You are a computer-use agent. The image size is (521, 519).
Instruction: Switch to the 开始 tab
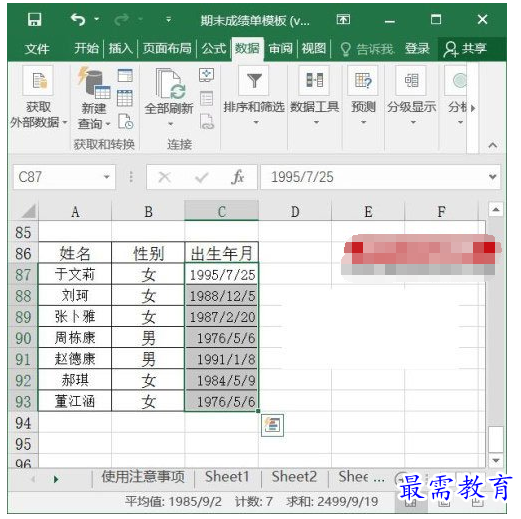(86, 48)
